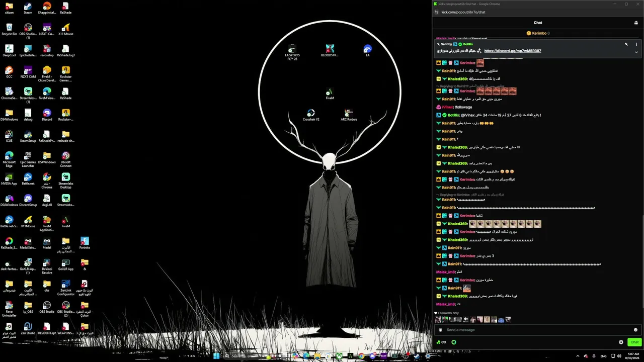Collapse the pinned message with chevron
The height and width of the screenshot is (362, 644).
pos(636,52)
